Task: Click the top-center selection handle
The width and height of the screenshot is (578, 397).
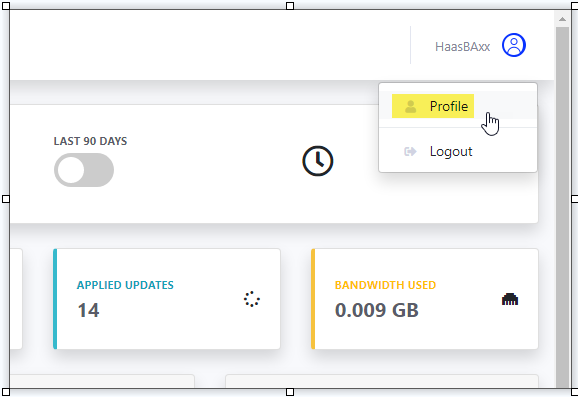Action: [290, 6]
